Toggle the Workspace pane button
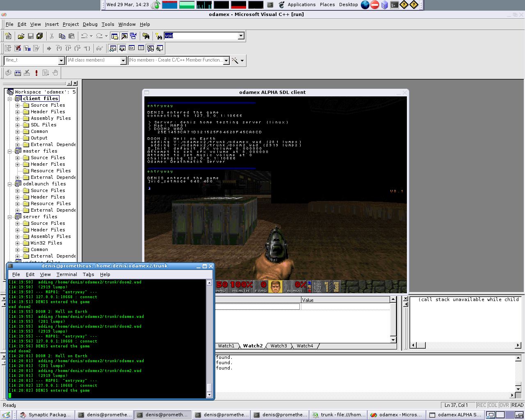The width and height of the screenshot is (525, 420). coord(114,36)
